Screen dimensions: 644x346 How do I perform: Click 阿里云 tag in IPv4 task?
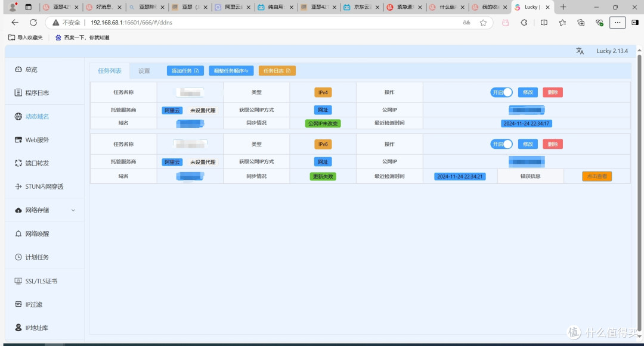point(172,110)
